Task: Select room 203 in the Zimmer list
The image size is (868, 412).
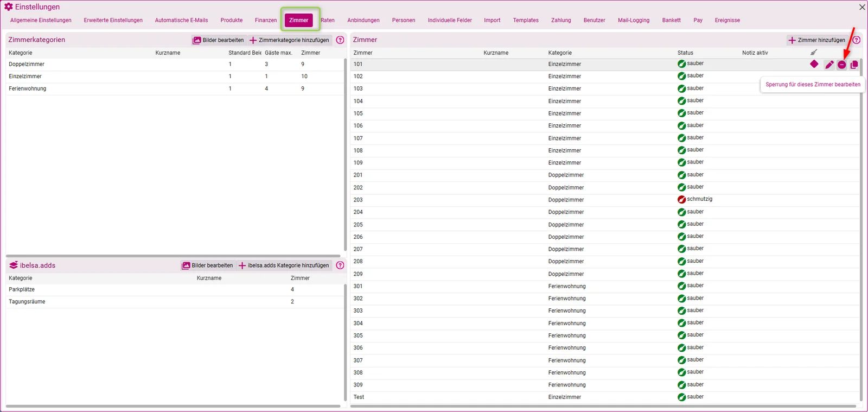Action: pyautogui.click(x=604, y=200)
